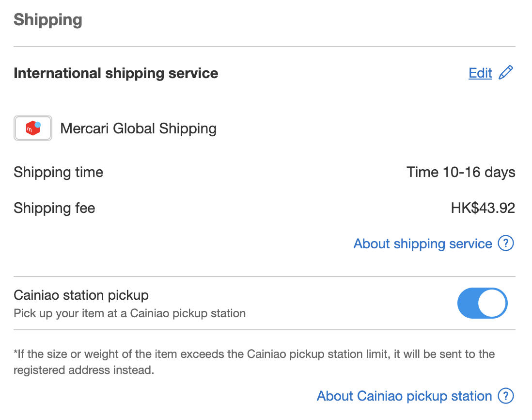Open the About shipping service link
The width and height of the screenshot is (532, 420).
point(423,244)
